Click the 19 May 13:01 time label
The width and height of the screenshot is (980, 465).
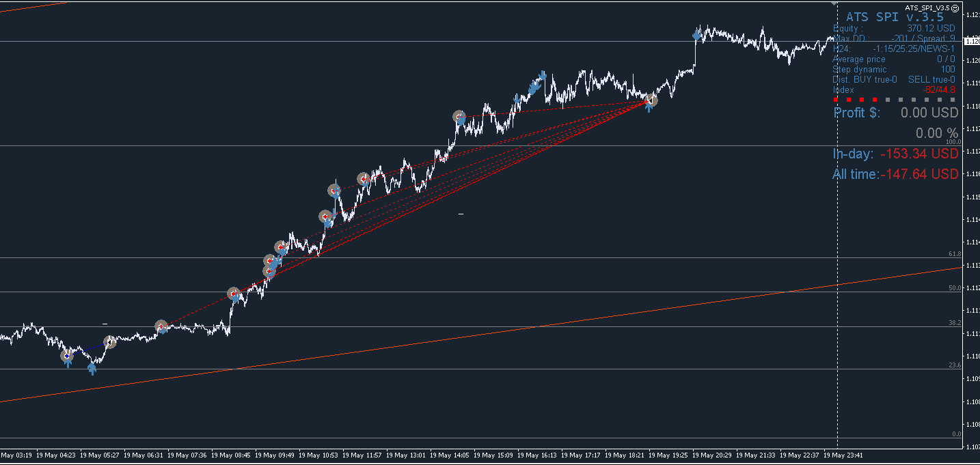tap(407, 455)
